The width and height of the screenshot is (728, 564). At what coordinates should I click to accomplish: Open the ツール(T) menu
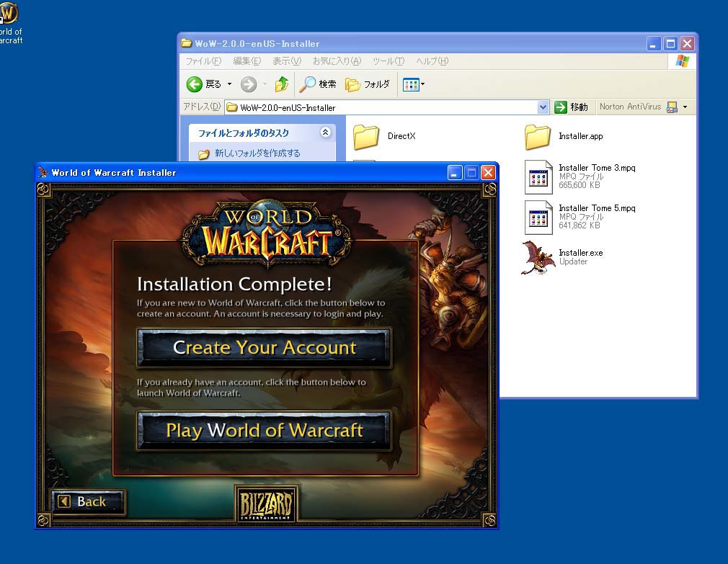388,61
